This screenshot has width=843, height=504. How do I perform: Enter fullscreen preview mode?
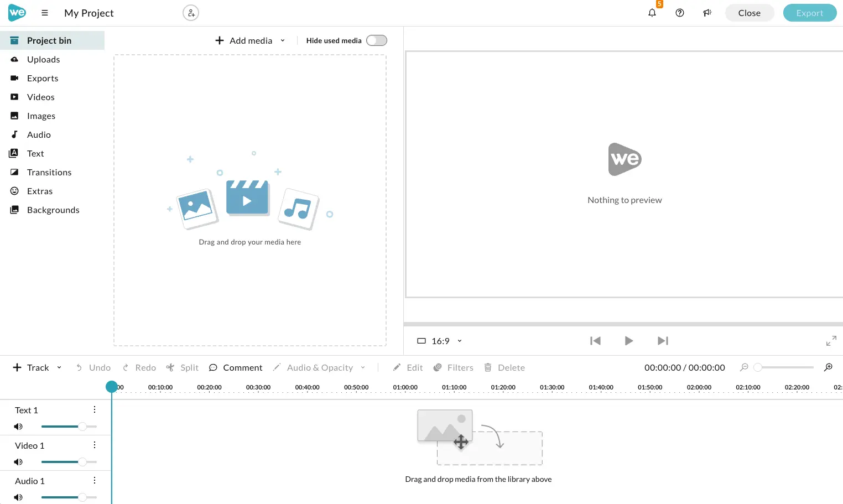(x=831, y=341)
